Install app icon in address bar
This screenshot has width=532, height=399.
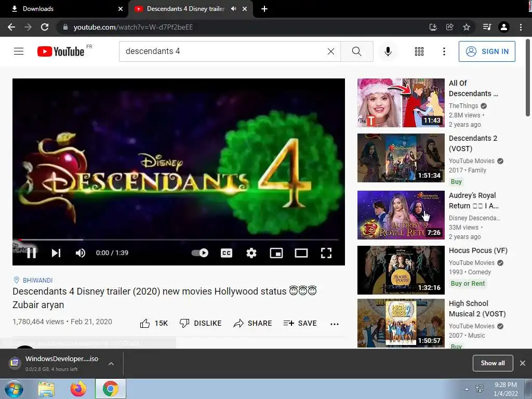point(433,27)
